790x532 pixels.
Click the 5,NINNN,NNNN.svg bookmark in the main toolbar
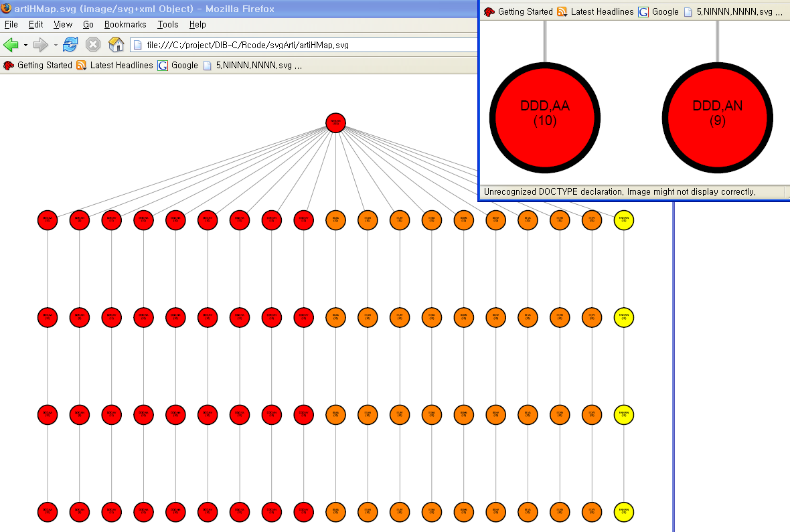coord(252,65)
